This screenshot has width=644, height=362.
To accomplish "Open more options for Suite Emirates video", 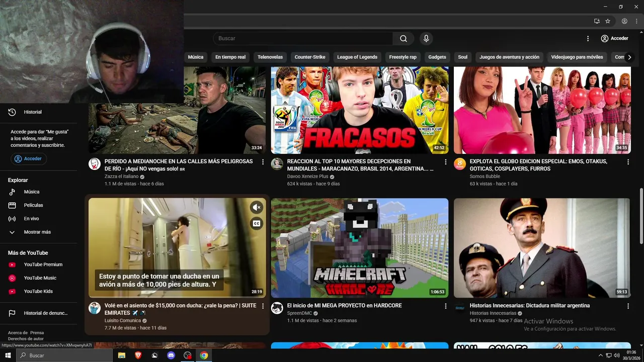I will click(263, 306).
